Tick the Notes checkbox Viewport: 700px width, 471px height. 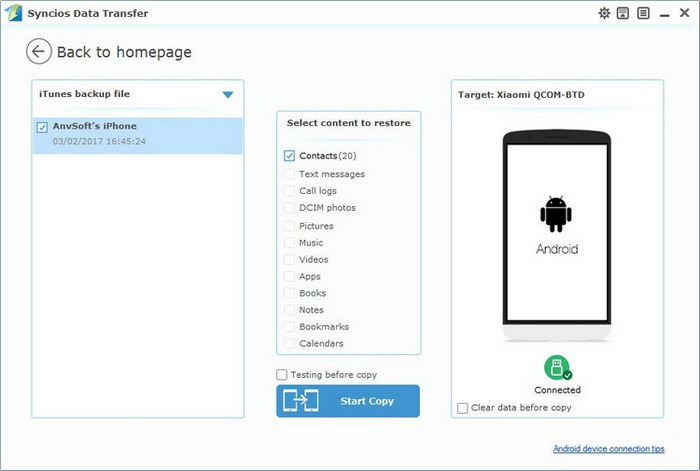click(289, 310)
